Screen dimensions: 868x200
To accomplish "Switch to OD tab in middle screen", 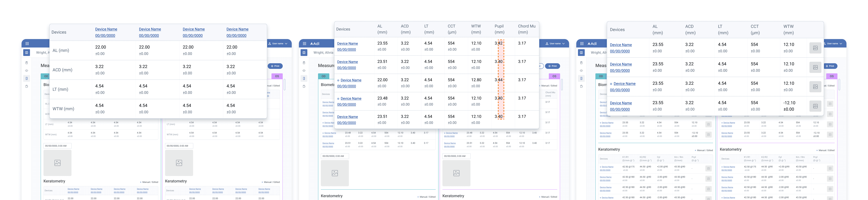I will [x=324, y=76].
